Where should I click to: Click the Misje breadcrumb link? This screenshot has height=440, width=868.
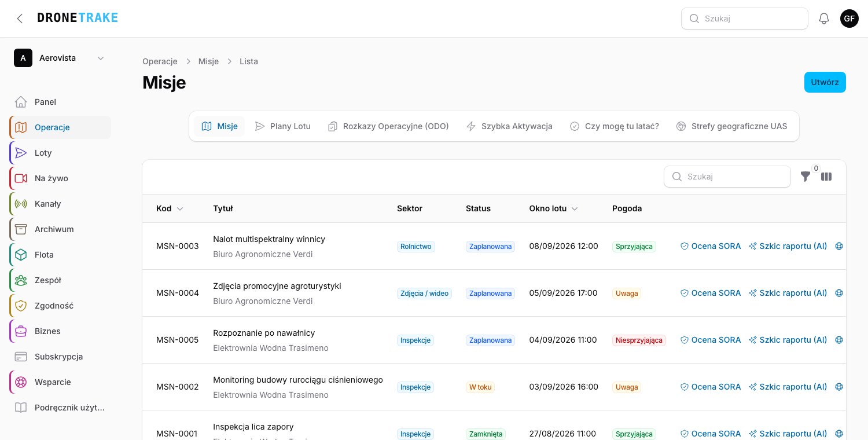coord(208,61)
